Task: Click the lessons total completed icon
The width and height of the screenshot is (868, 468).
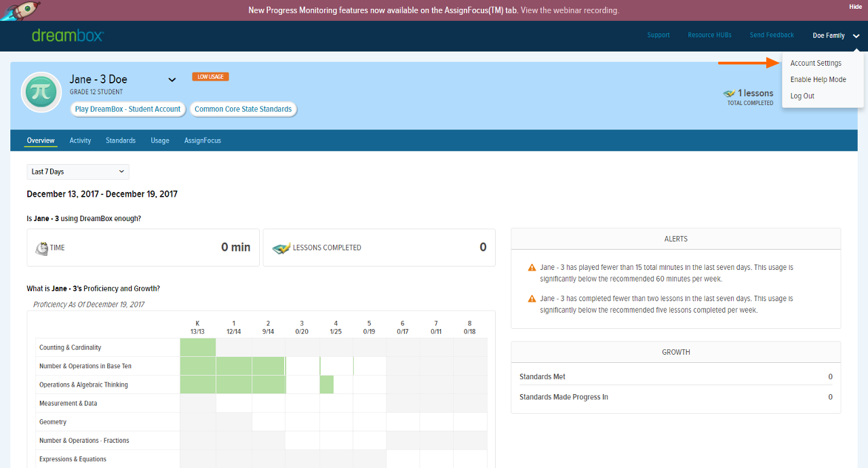Action: coord(729,94)
